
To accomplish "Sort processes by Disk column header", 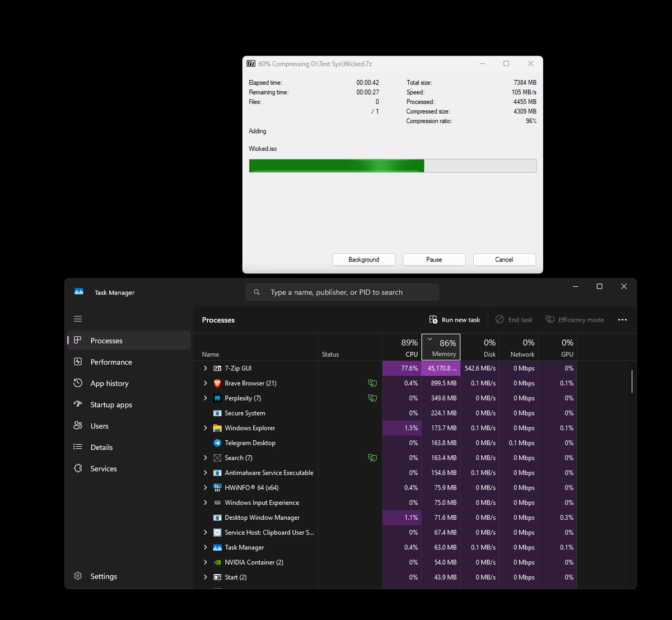I will [x=480, y=347].
